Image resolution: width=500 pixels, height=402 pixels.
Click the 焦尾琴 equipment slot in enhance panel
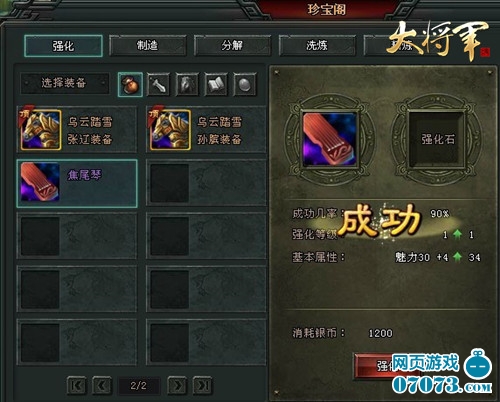(x=330, y=139)
